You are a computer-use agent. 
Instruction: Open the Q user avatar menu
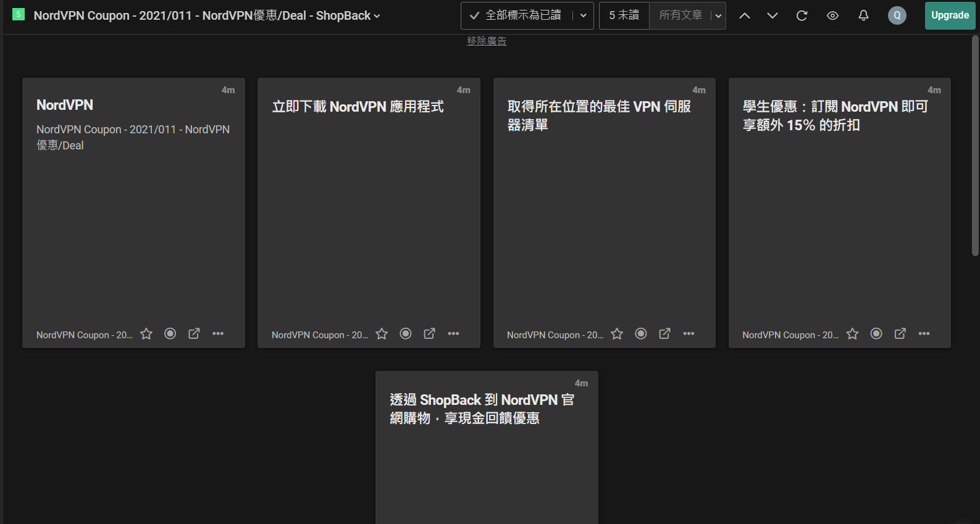(x=897, y=15)
